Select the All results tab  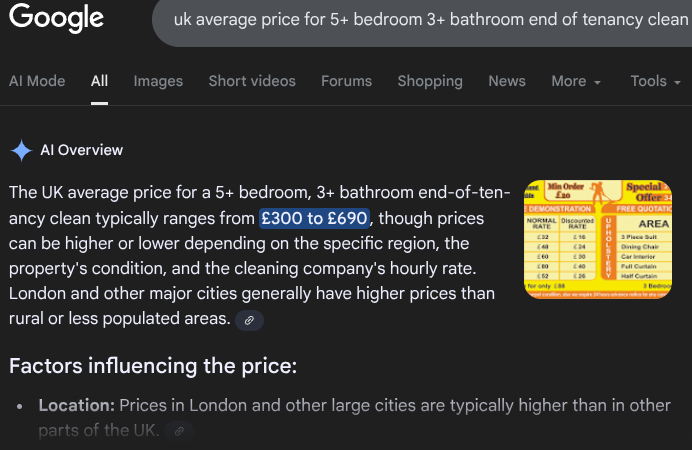[x=99, y=81]
